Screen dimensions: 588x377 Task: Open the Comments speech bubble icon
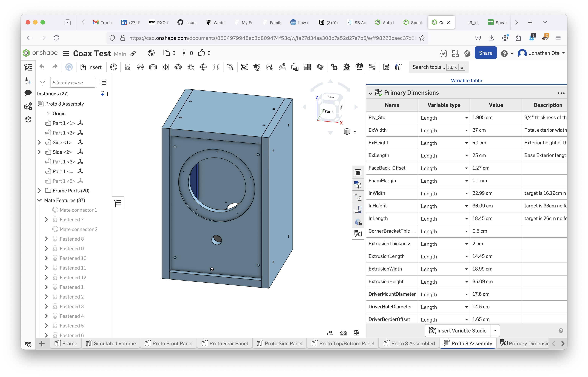(28, 93)
